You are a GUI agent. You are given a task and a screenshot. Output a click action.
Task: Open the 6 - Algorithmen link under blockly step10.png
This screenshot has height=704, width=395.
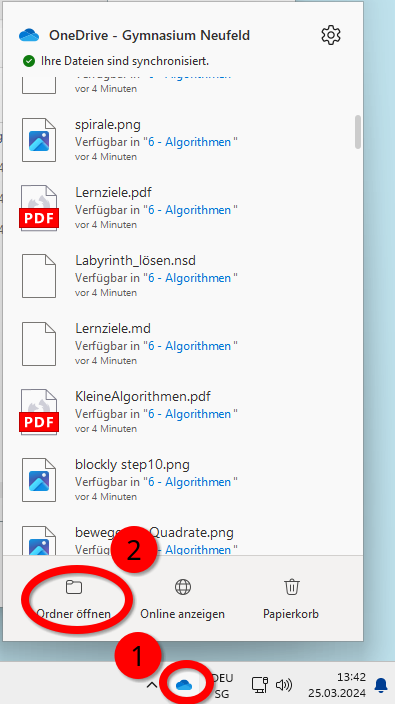coord(189,482)
